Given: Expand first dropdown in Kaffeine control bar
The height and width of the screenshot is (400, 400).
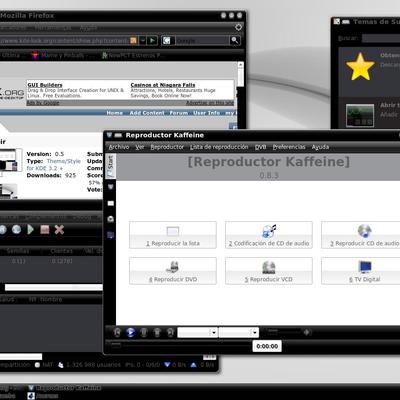Looking at the screenshot, I should tap(214, 332).
